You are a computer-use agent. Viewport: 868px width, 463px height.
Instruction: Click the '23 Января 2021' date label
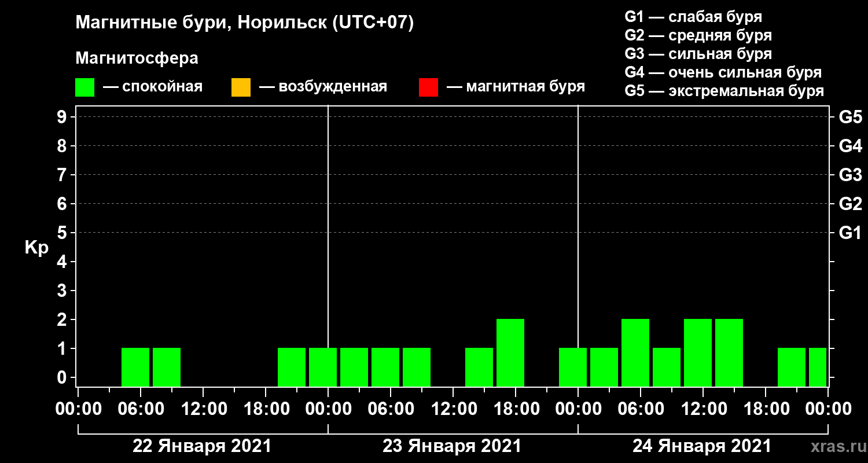point(452,446)
